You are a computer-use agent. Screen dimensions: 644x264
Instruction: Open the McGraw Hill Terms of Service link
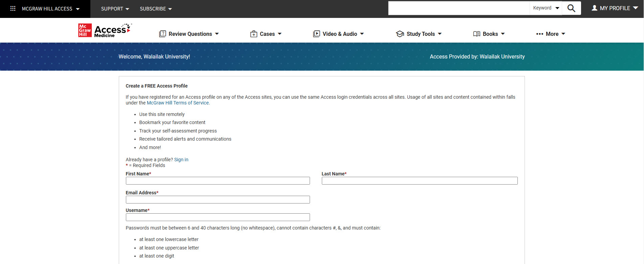click(178, 103)
